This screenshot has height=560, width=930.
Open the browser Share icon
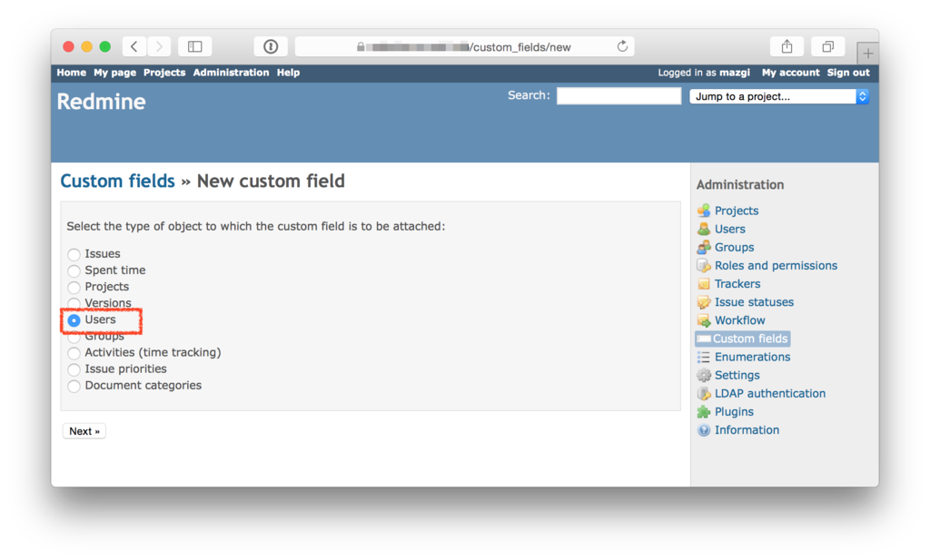(x=787, y=46)
